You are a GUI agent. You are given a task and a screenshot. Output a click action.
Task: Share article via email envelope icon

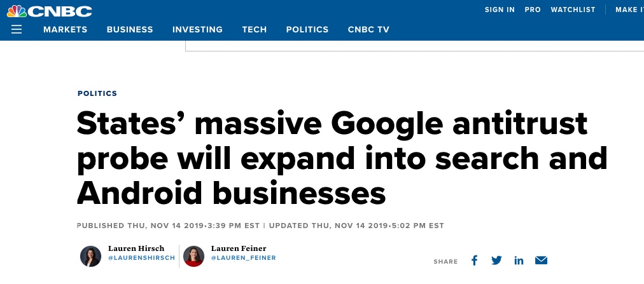[x=541, y=260]
